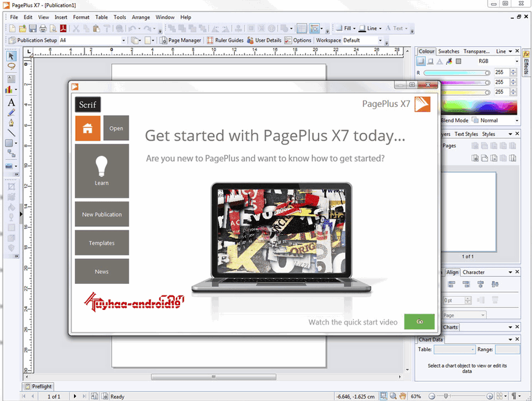Click the page 1 of 1 thumbnail
The width and height of the screenshot is (532, 401).
pos(469,212)
